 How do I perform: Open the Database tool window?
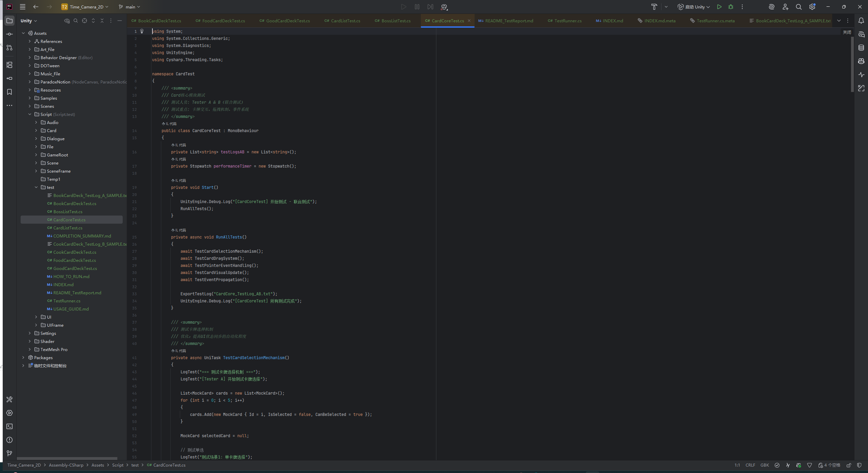pos(861,48)
